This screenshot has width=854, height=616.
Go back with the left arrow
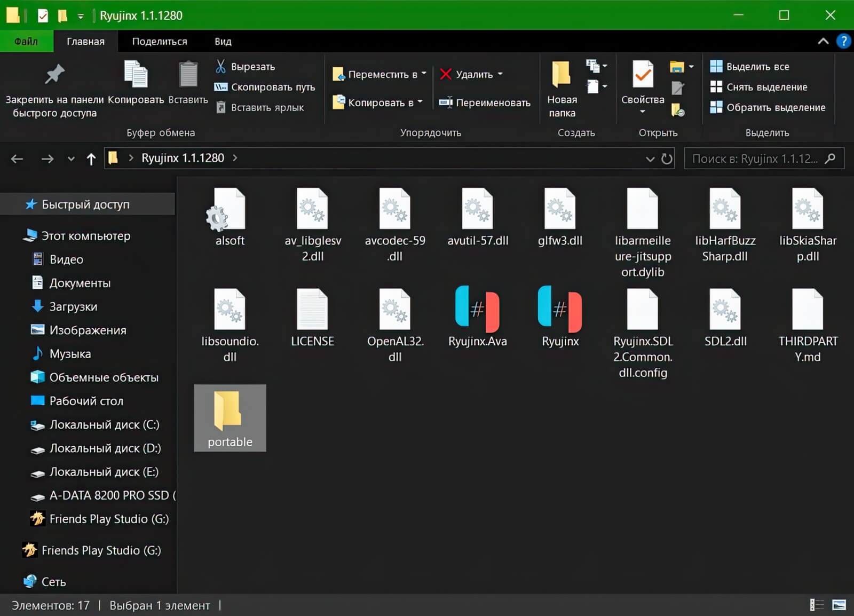(x=17, y=159)
